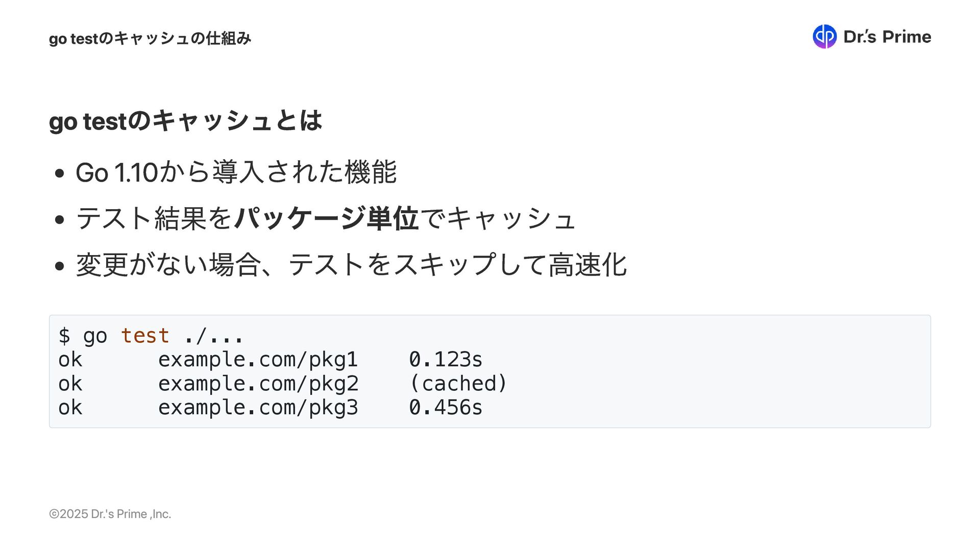Click the third bullet about skipping tests
Screen dimensions: 980x551
pos(351,265)
